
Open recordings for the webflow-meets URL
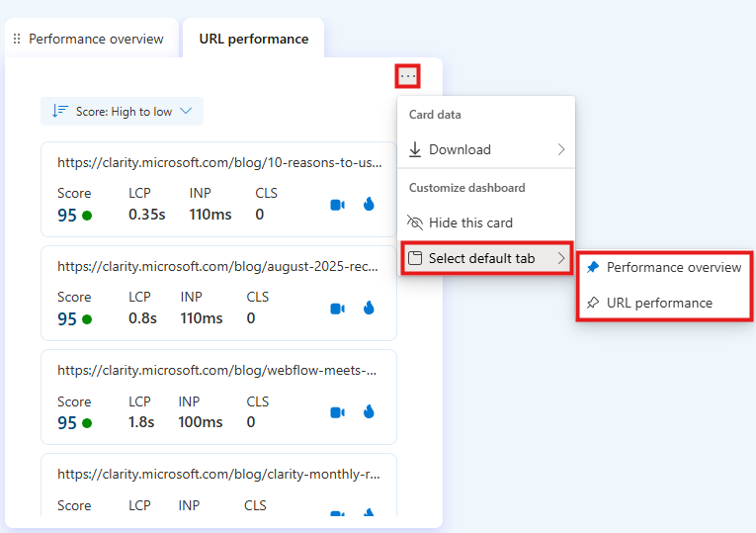pyautogui.click(x=338, y=412)
